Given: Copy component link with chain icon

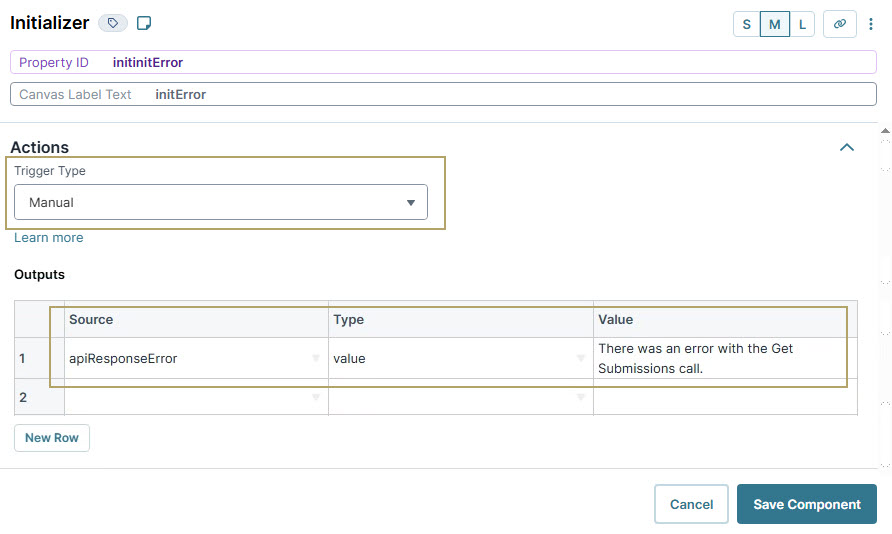Looking at the screenshot, I should pos(839,24).
